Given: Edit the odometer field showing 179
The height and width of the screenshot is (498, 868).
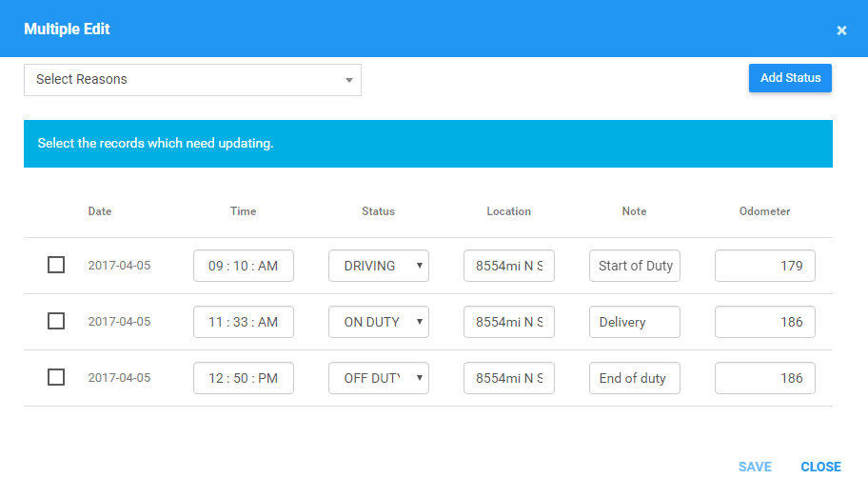Looking at the screenshot, I should [765, 266].
